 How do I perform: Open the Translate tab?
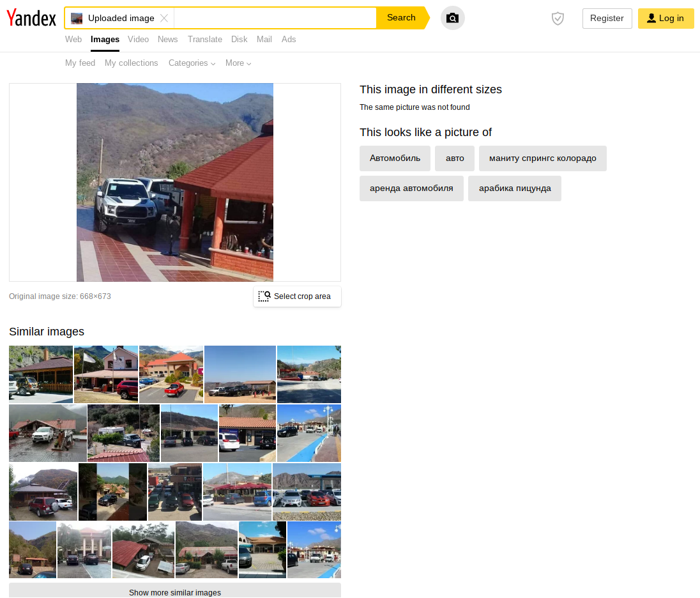205,40
